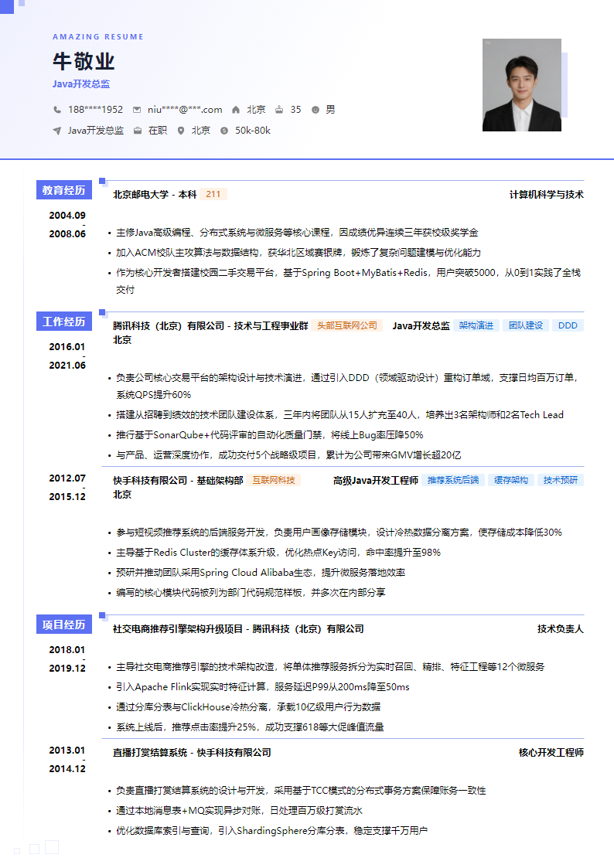The height and width of the screenshot is (868, 614).
Task: Click the date 2018.01
Action: (67, 649)
